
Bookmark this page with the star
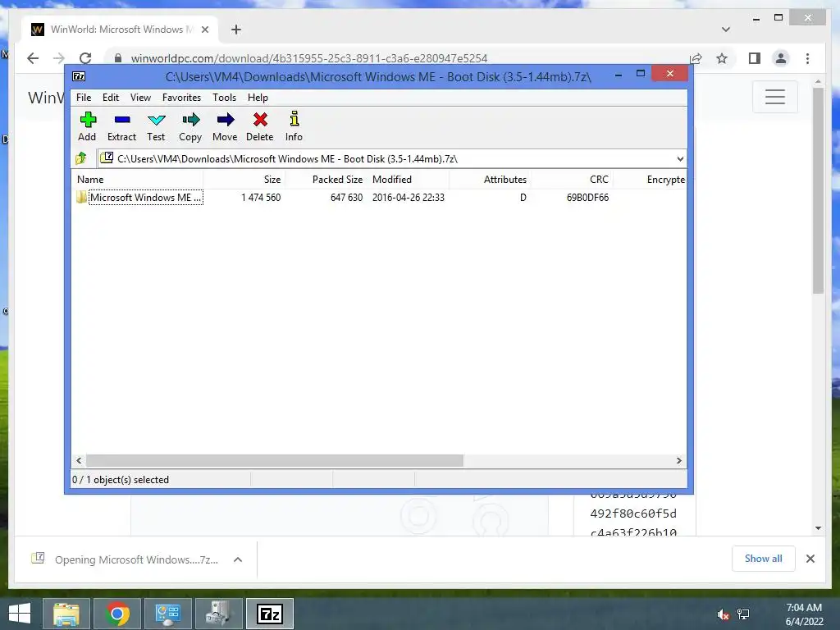(722, 58)
